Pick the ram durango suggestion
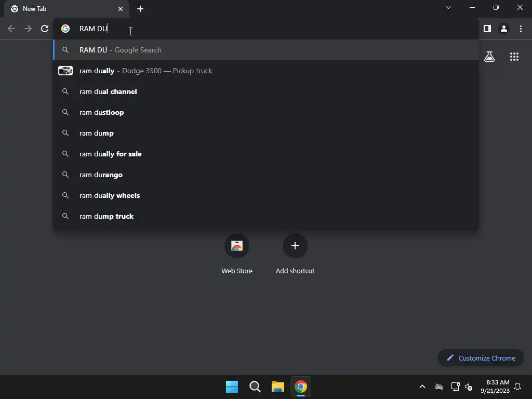 [x=266, y=175]
